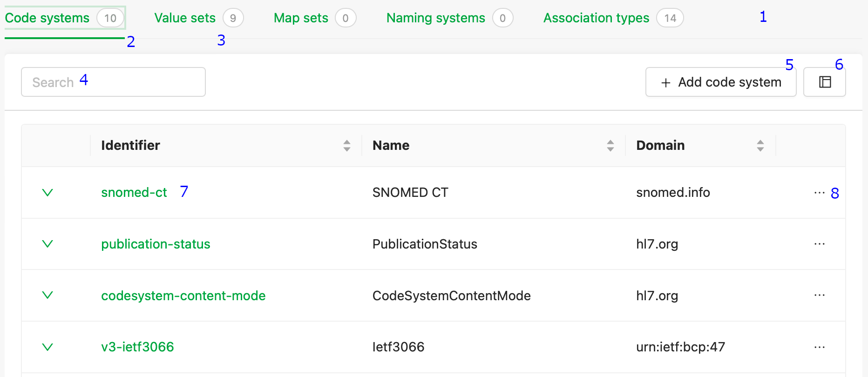Open the codesystem-content-mode link

click(183, 296)
